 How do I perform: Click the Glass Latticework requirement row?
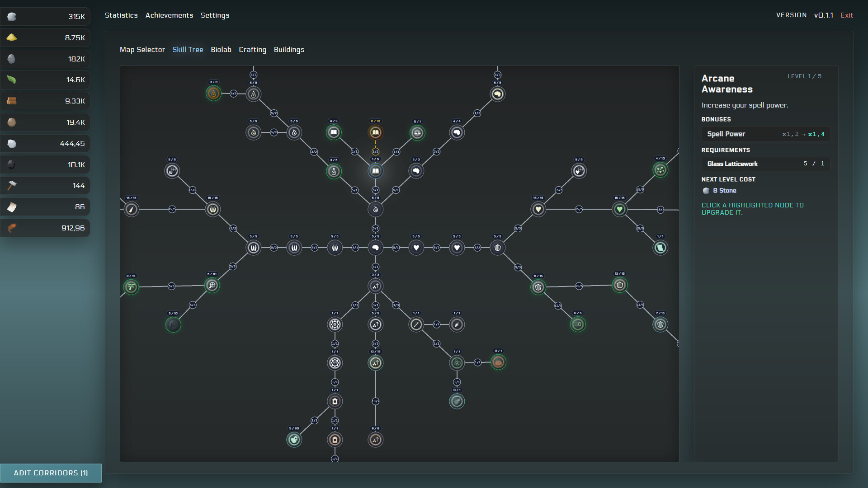click(x=765, y=164)
